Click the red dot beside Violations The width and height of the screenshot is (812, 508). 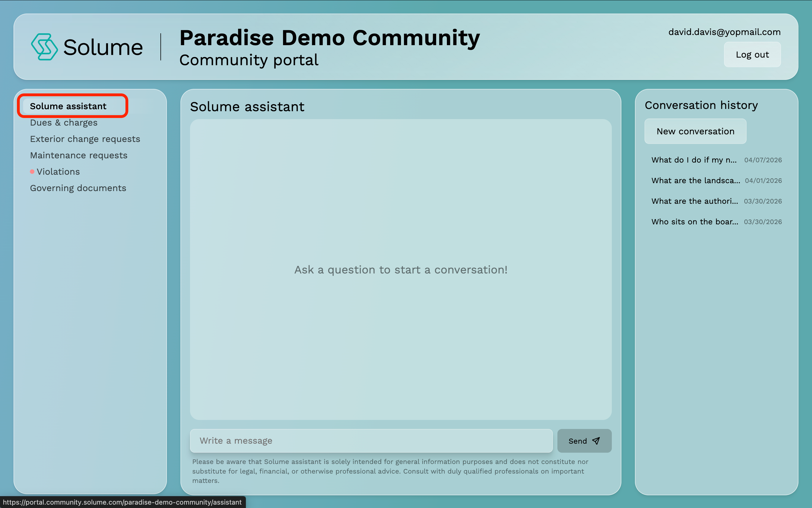tap(32, 172)
